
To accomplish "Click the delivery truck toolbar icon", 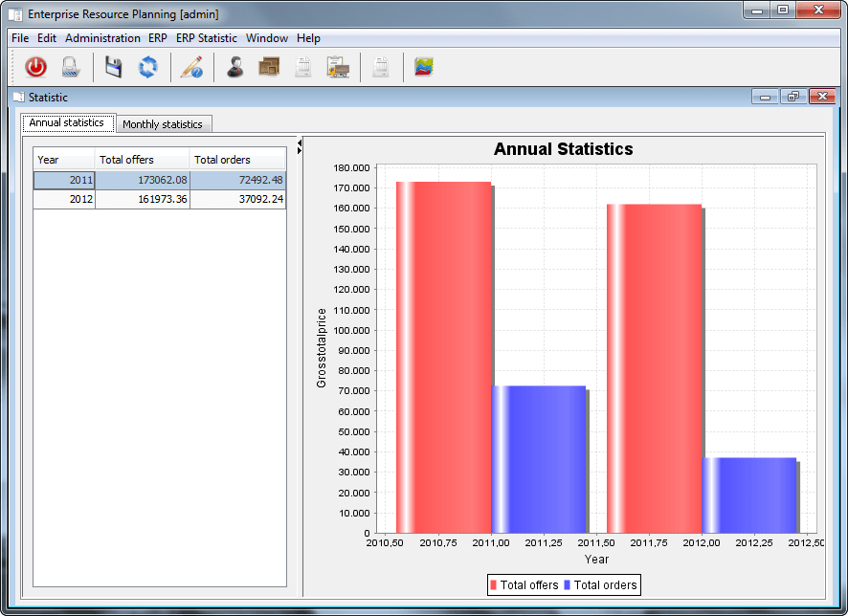I will (x=338, y=67).
